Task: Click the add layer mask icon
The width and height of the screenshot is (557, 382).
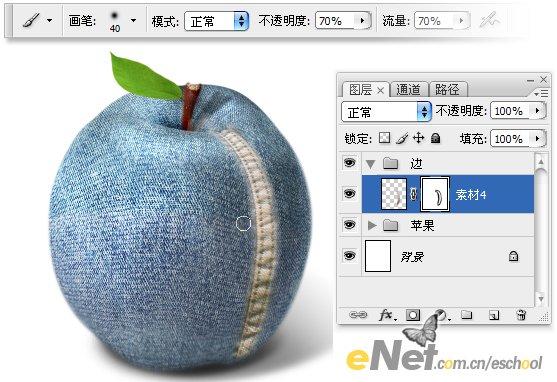Action: click(413, 315)
